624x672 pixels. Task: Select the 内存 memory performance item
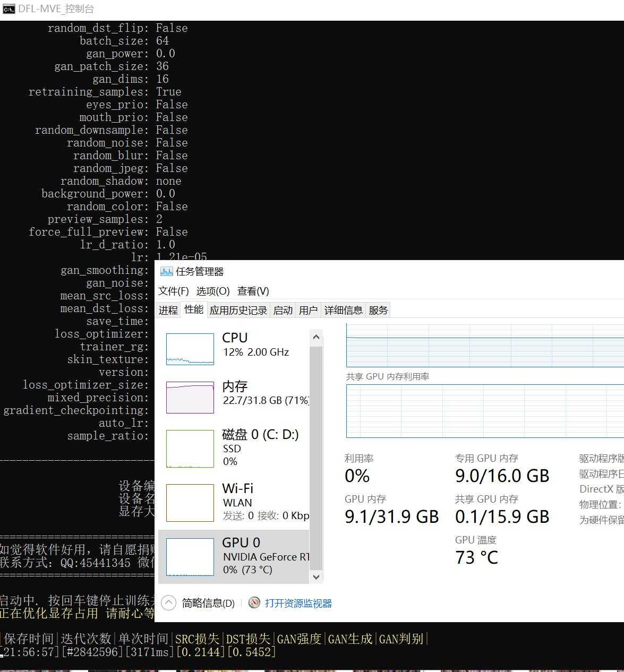coord(234,396)
